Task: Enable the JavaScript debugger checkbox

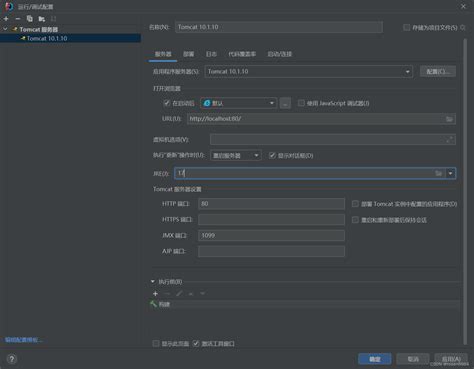Action: pyautogui.click(x=301, y=103)
